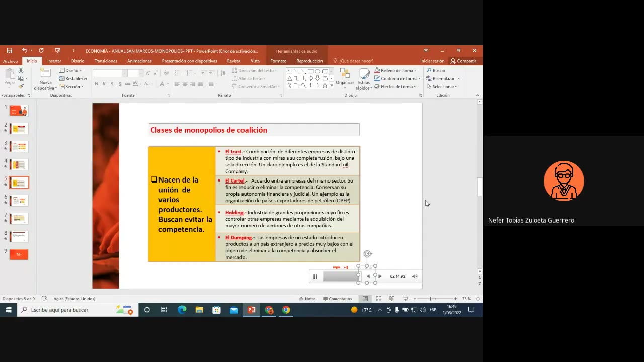Undo the last action
Image resolution: width=644 pixels, height=362 pixels.
point(24,51)
